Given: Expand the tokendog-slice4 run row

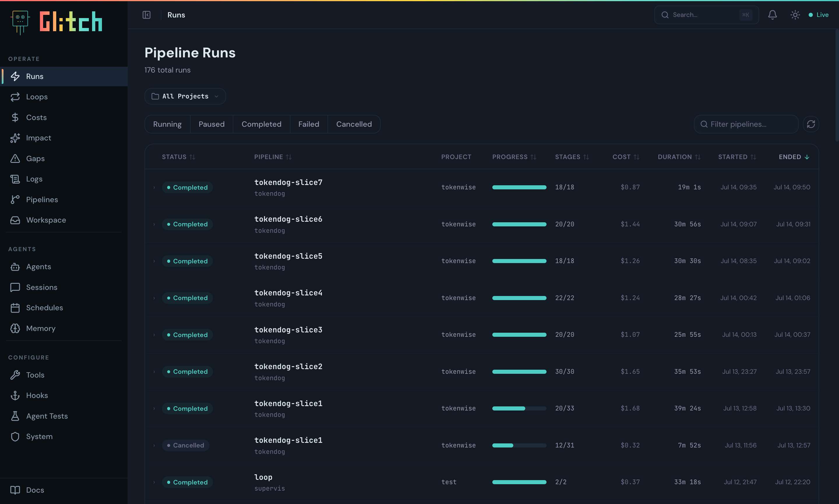Looking at the screenshot, I should (x=154, y=298).
